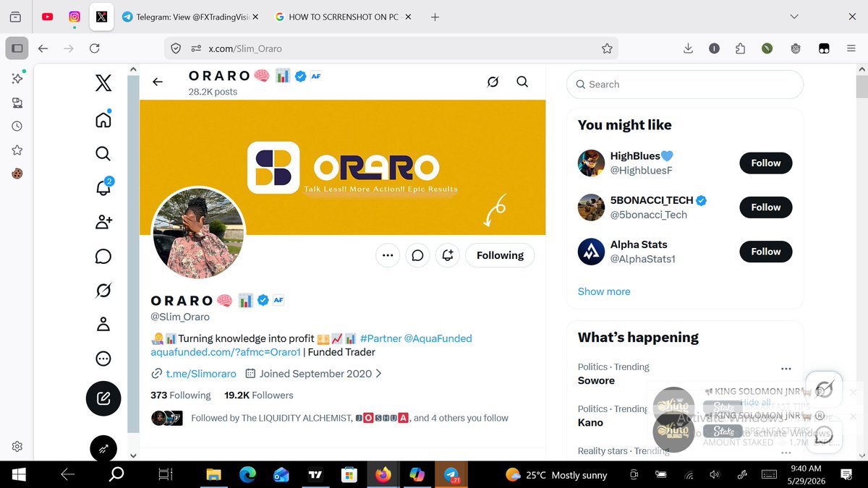Open Bookmarks star in the browser sidebar

[x=17, y=150]
